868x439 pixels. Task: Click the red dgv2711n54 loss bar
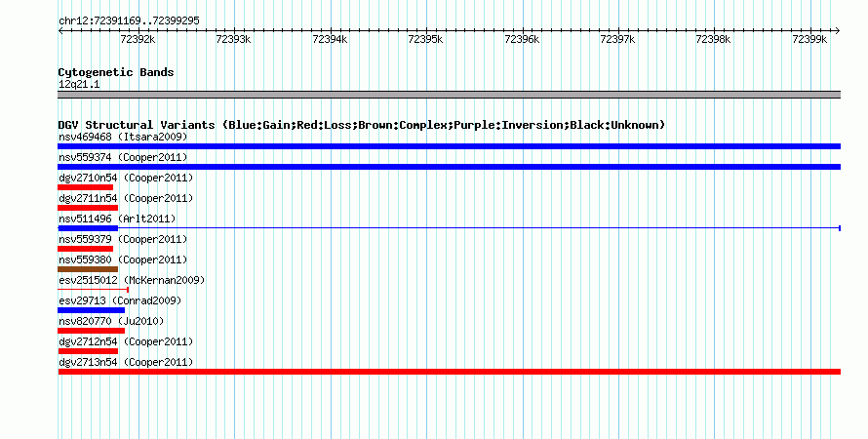[x=88, y=208]
